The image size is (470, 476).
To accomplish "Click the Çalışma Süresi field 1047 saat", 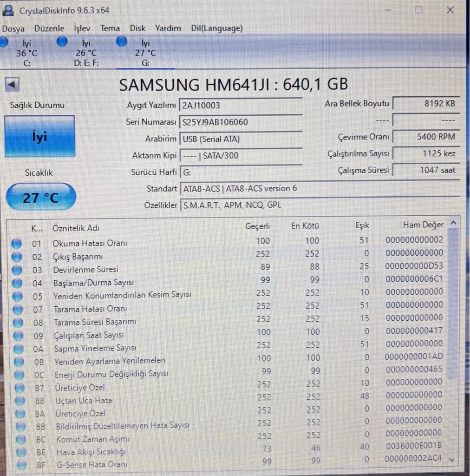I will [426, 170].
